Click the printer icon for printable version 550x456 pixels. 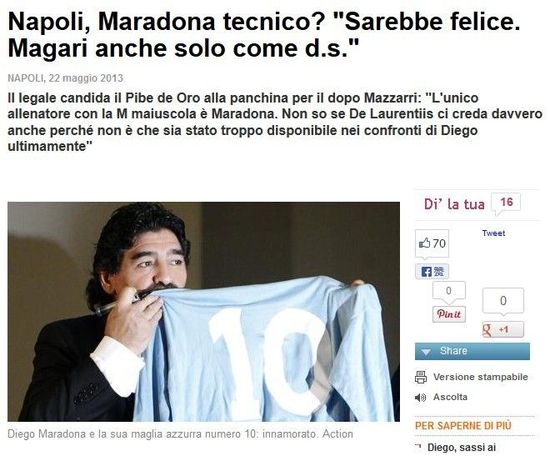[421, 377]
